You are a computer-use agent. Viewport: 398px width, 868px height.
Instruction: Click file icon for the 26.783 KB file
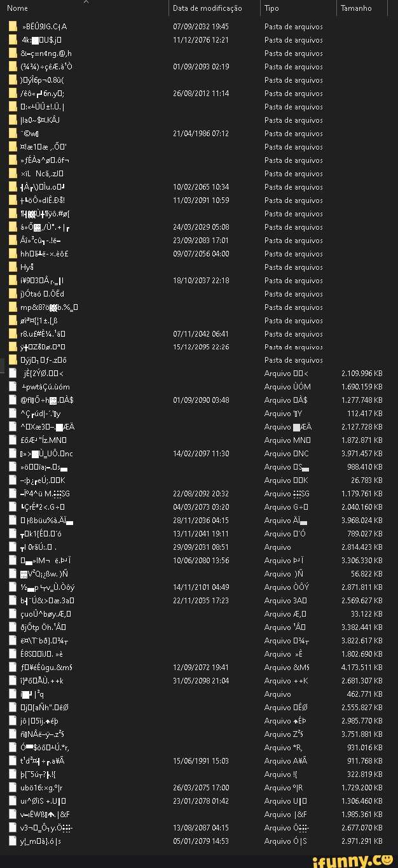click(x=13, y=480)
